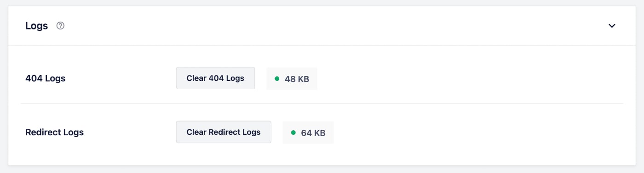Clear the 404 logs
Image resolution: width=644 pixels, height=173 pixels.
tap(215, 78)
